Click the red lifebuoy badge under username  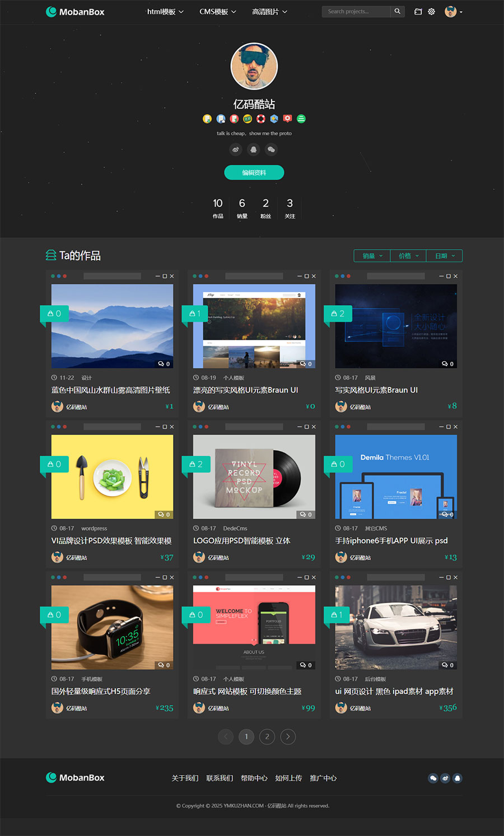(261, 119)
